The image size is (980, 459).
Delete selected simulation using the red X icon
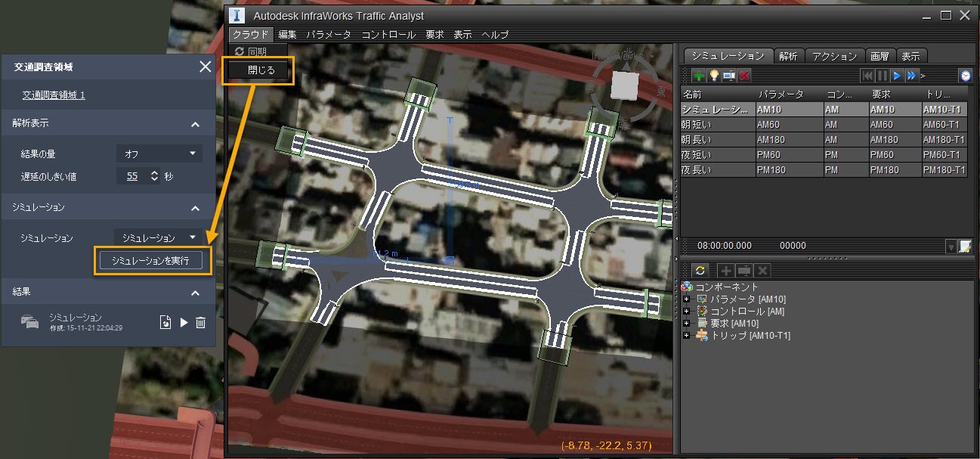click(x=743, y=75)
